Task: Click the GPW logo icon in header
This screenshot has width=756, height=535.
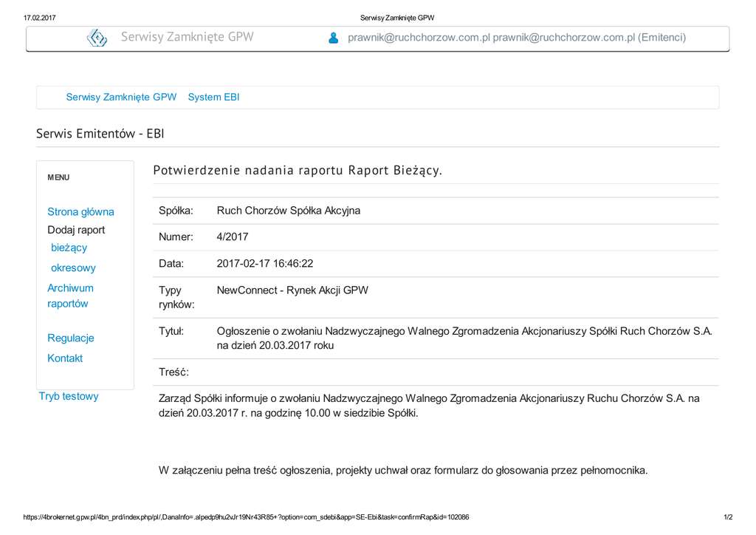Action: (x=97, y=38)
